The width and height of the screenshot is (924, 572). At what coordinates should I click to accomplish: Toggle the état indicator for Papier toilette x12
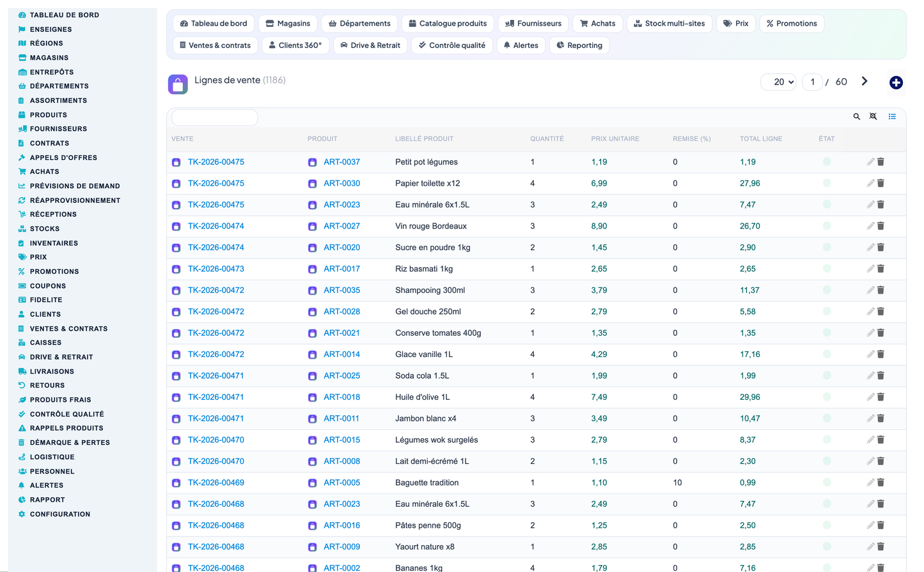point(827,183)
